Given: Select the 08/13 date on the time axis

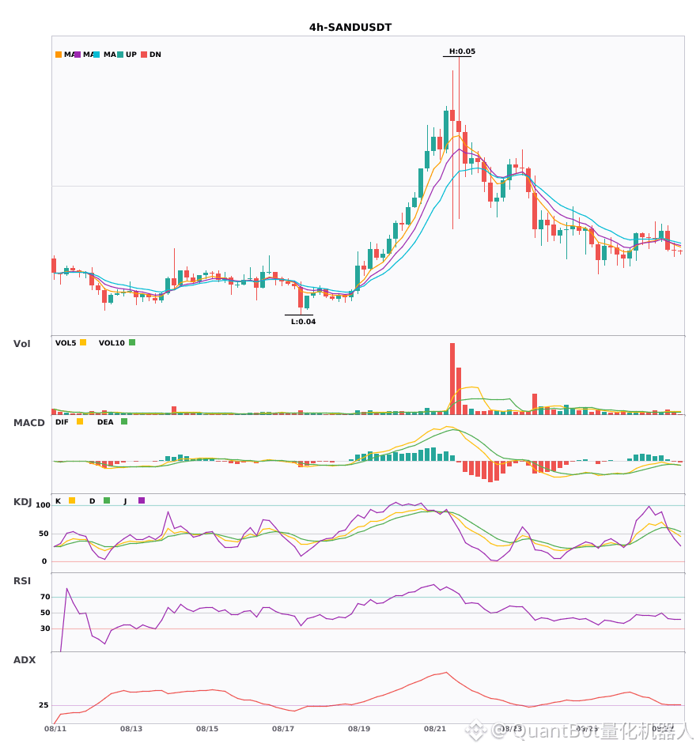Looking at the screenshot, I should [131, 729].
